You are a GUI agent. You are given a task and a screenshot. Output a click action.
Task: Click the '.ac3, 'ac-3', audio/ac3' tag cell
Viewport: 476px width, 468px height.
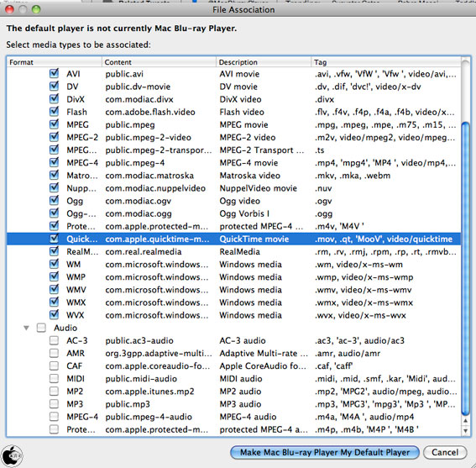[x=359, y=340]
